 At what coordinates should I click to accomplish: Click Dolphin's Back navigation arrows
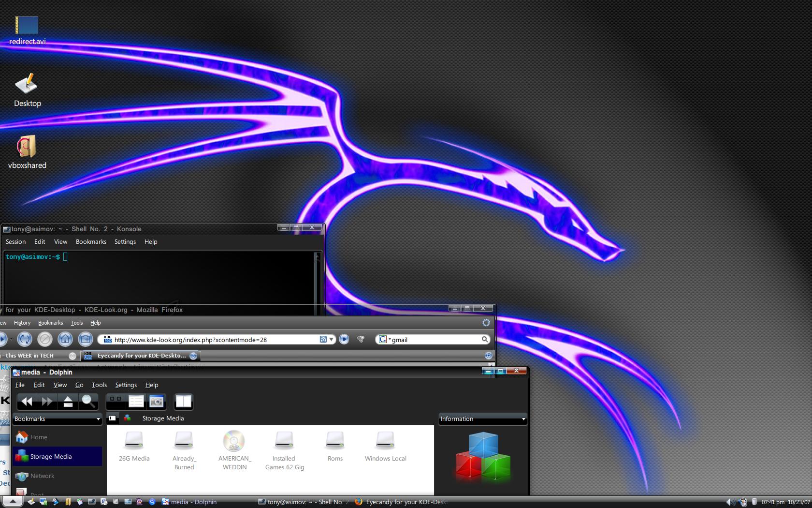click(27, 401)
